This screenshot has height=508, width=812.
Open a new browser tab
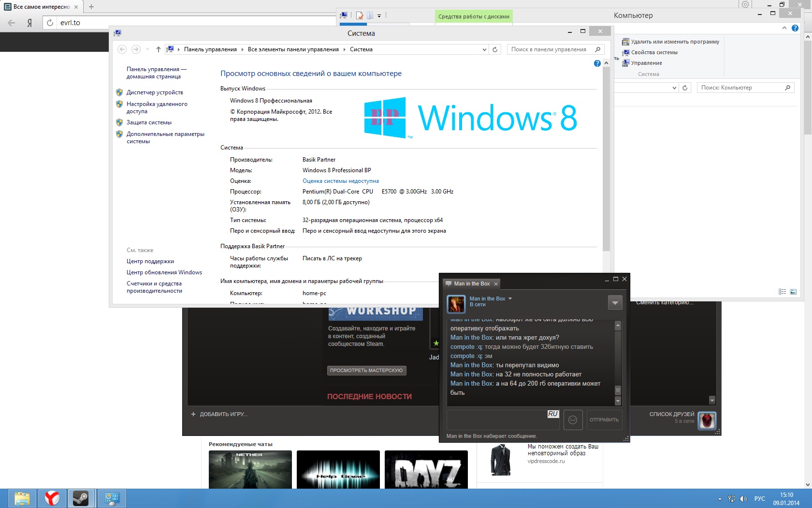click(x=91, y=7)
